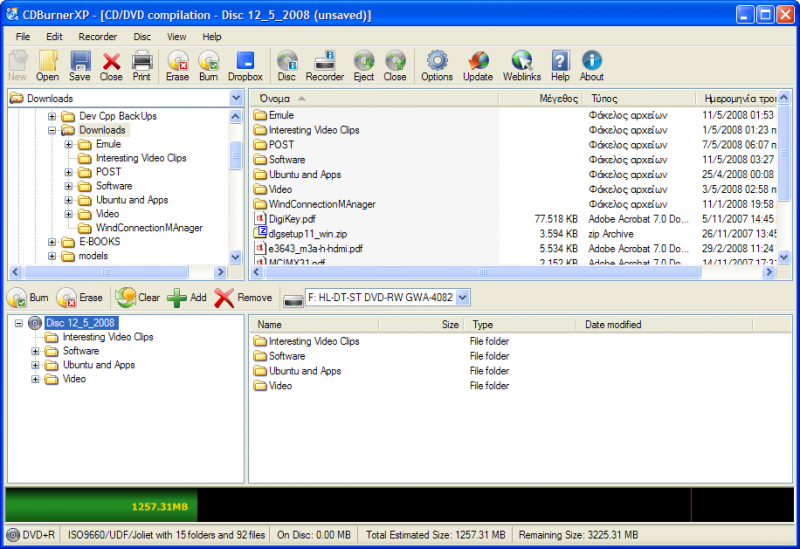
Task: Sort by the Τύπος column header
Action: (640, 98)
